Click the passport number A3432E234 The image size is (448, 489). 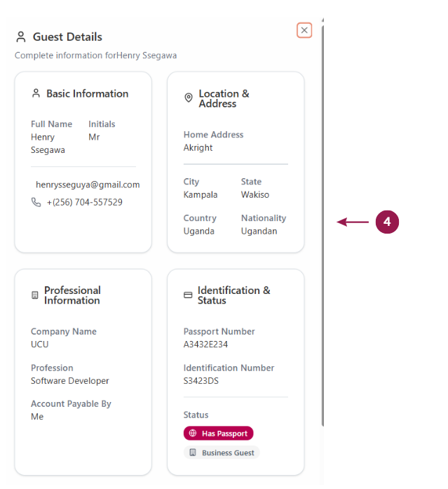click(205, 344)
